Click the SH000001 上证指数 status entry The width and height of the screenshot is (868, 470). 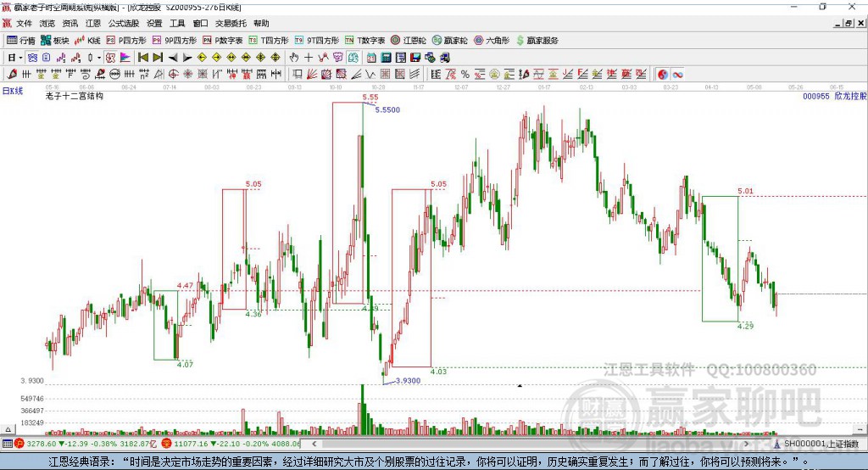[821, 444]
